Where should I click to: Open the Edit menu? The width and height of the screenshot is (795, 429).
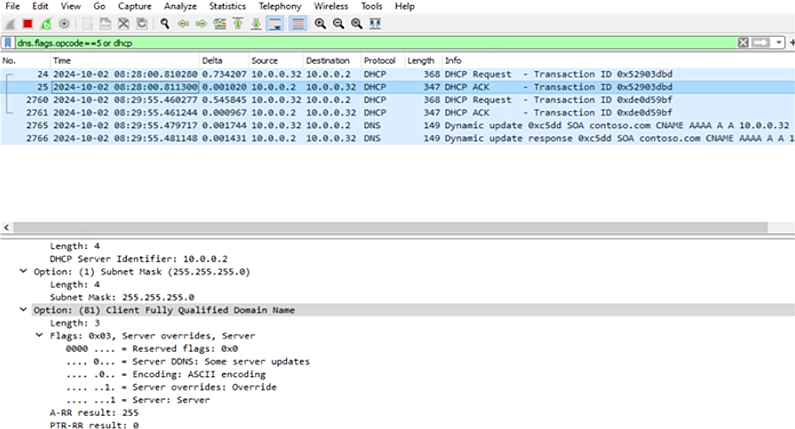(x=40, y=6)
